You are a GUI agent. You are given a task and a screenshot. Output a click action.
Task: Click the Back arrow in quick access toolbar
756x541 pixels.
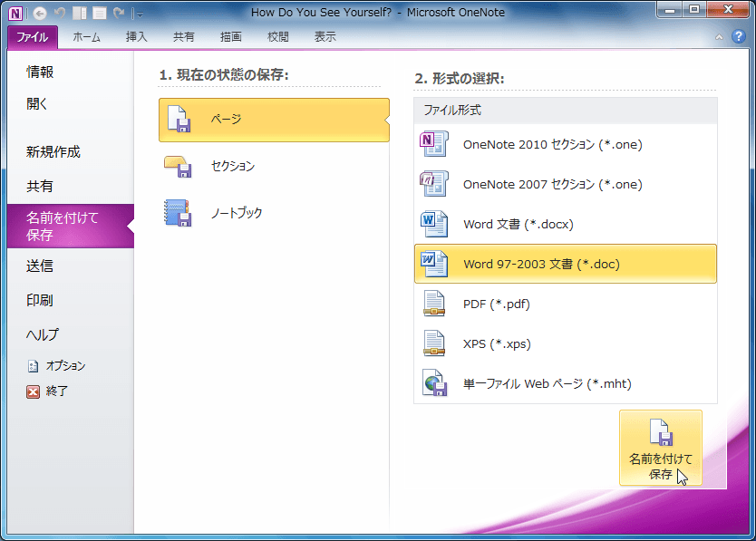tap(40, 13)
